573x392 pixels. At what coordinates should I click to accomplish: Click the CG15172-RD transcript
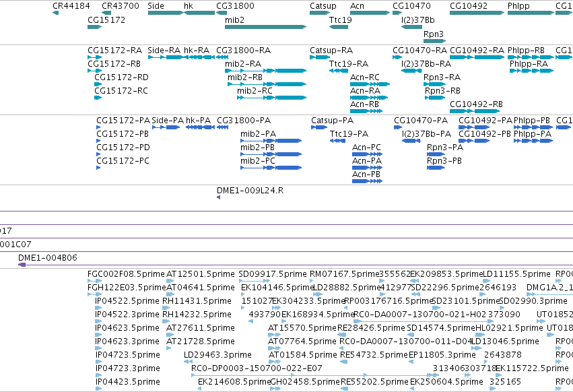coord(98,84)
